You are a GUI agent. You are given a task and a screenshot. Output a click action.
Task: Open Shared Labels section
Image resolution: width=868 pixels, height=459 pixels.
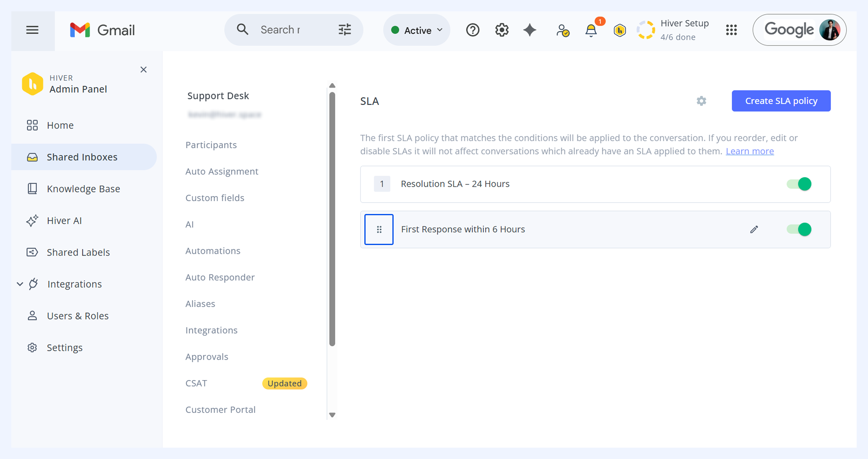tap(78, 252)
